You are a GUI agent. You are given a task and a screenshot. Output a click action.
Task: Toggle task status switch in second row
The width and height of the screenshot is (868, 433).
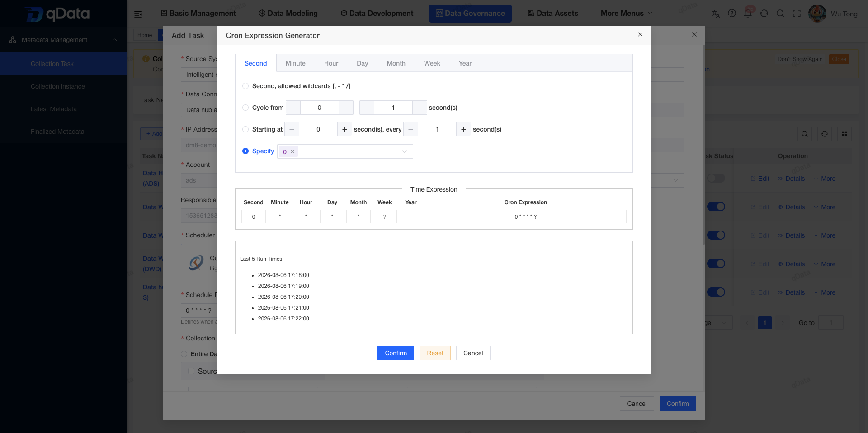716,207
